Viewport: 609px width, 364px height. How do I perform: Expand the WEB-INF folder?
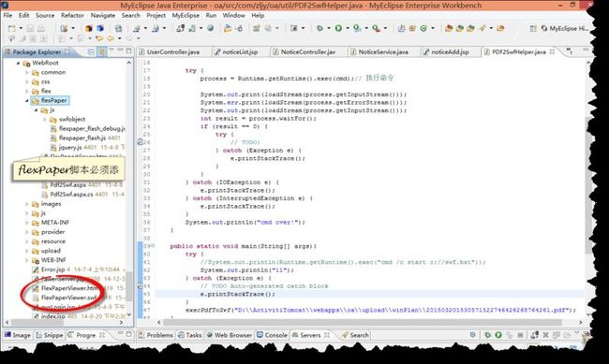(x=27, y=260)
